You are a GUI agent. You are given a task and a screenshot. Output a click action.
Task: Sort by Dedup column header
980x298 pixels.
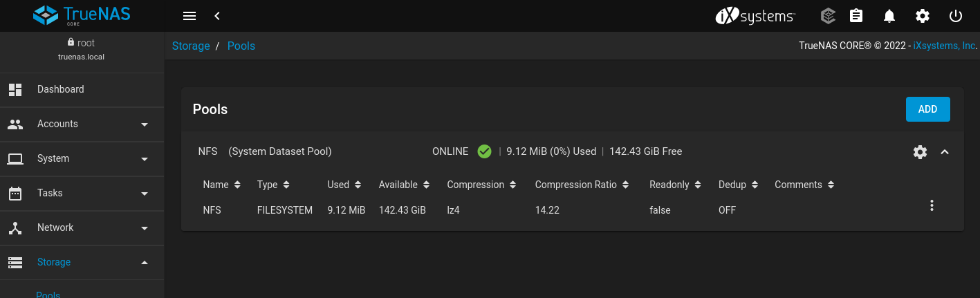pos(739,185)
